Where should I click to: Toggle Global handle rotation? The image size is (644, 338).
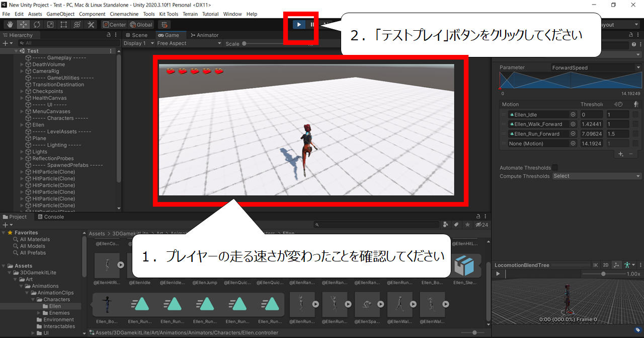(141, 24)
